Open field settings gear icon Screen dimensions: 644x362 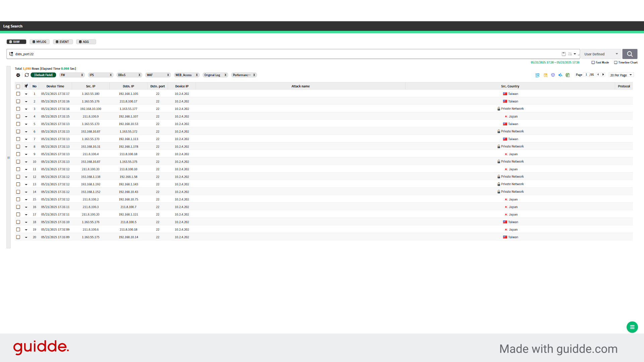[18, 75]
